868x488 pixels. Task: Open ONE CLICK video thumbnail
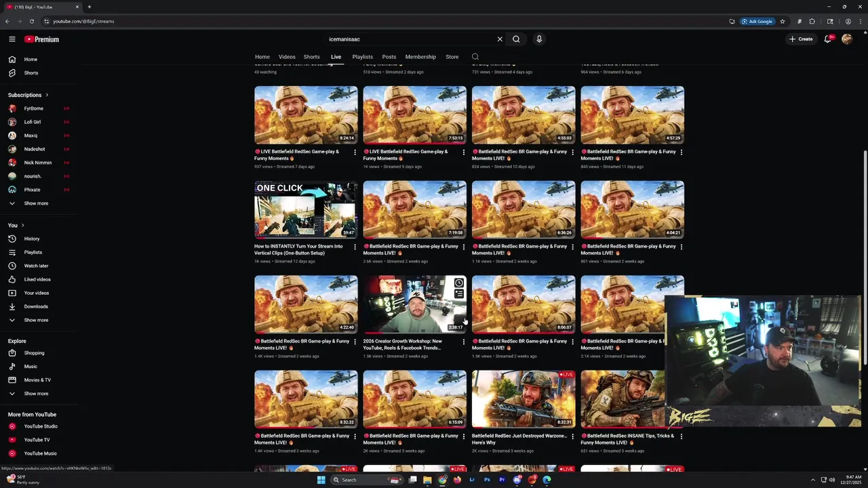point(306,209)
